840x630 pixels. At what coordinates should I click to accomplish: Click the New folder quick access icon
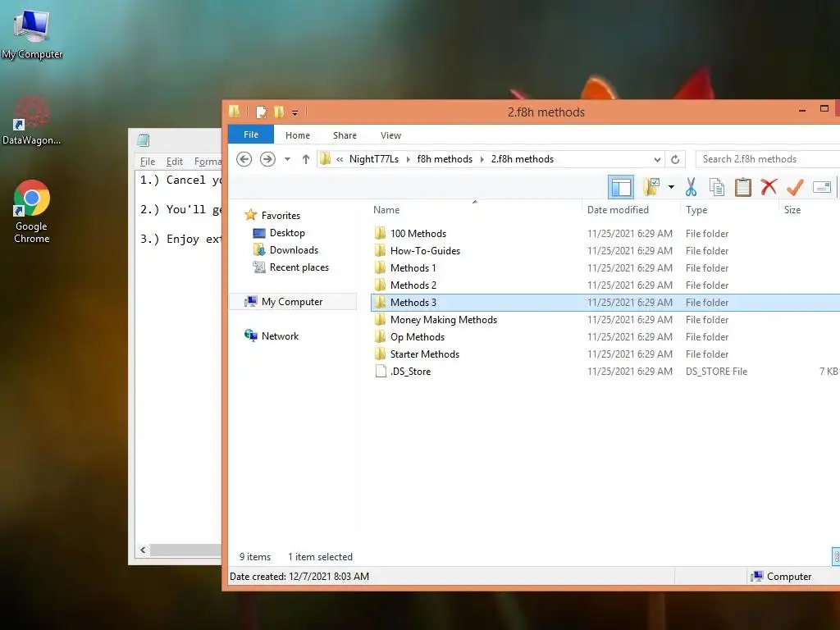279,112
